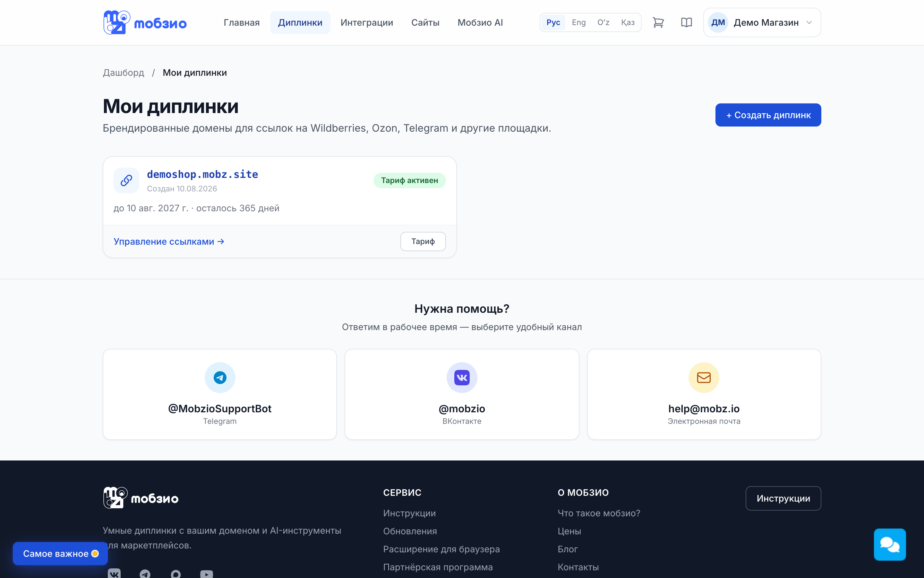
Task: Click the white Мобзио logo in footer
Action: tap(141, 498)
